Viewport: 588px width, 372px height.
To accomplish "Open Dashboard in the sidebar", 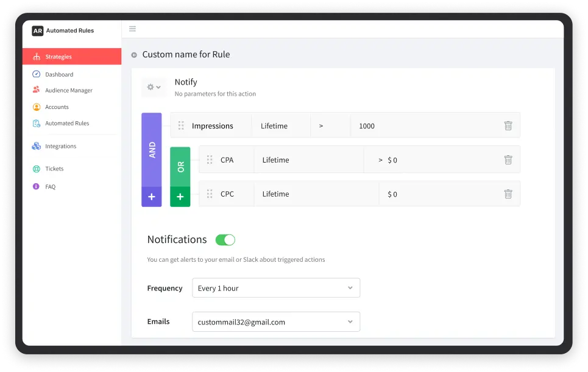I will [59, 74].
